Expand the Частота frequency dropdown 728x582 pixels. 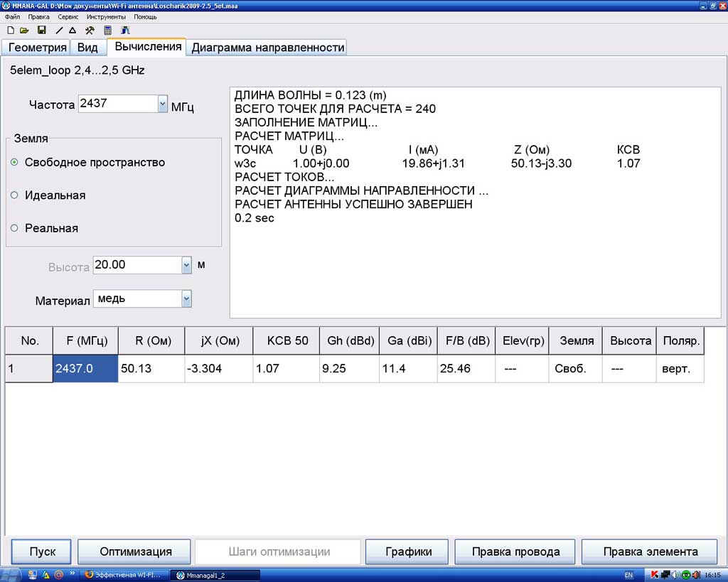click(162, 104)
